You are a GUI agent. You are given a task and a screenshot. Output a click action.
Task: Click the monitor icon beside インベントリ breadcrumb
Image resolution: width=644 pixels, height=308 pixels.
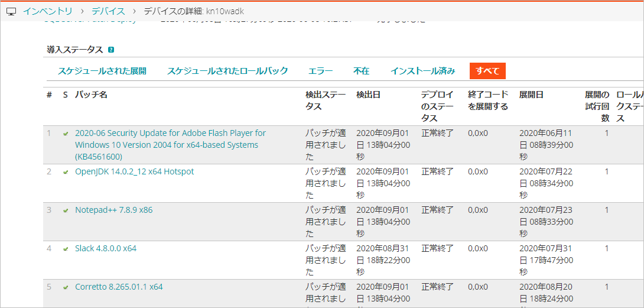point(11,11)
